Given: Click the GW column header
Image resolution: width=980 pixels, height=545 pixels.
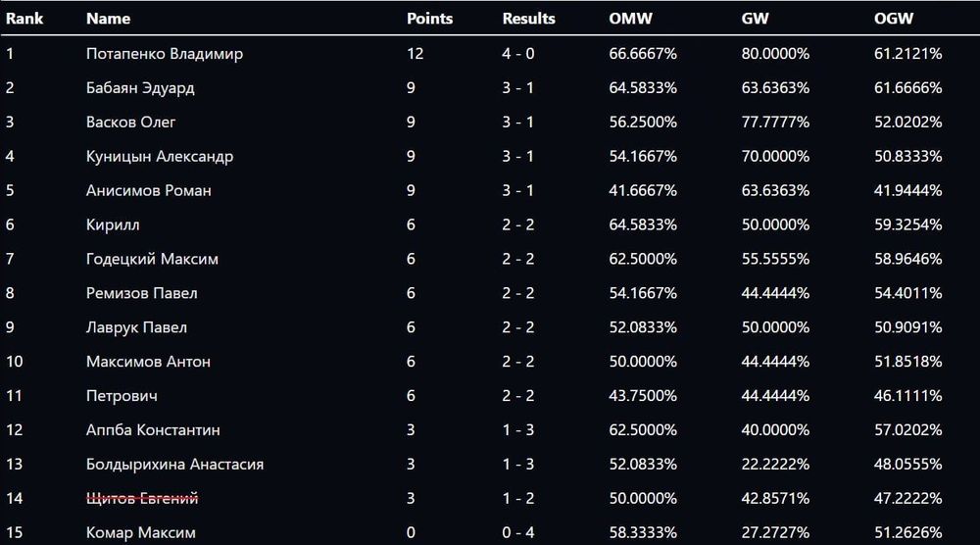Looking at the screenshot, I should (x=754, y=19).
